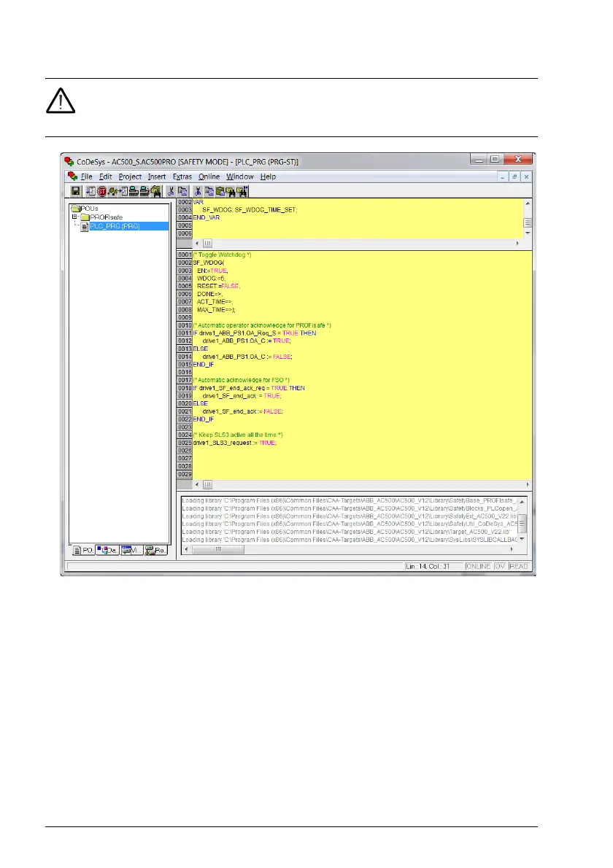This screenshot has height=868, width=613.
Task: Click the READ status bar indicator
Action: [x=518, y=566]
